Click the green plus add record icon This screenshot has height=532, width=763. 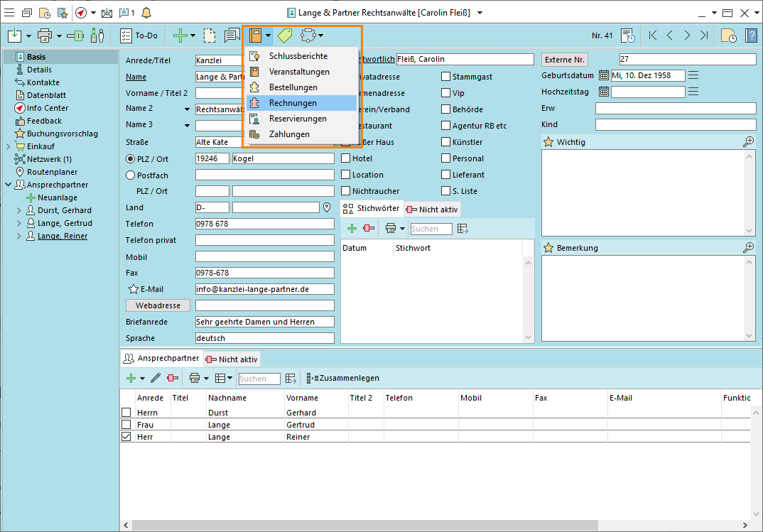180,35
